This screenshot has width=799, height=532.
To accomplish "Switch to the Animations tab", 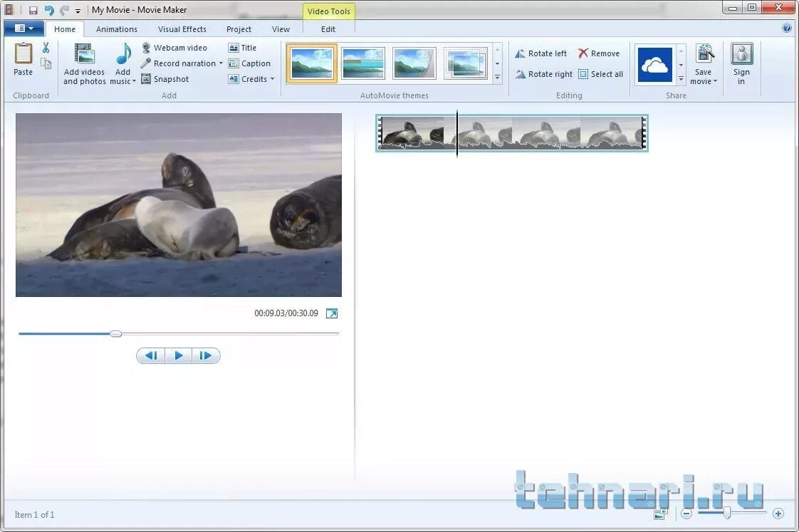I will (116, 28).
